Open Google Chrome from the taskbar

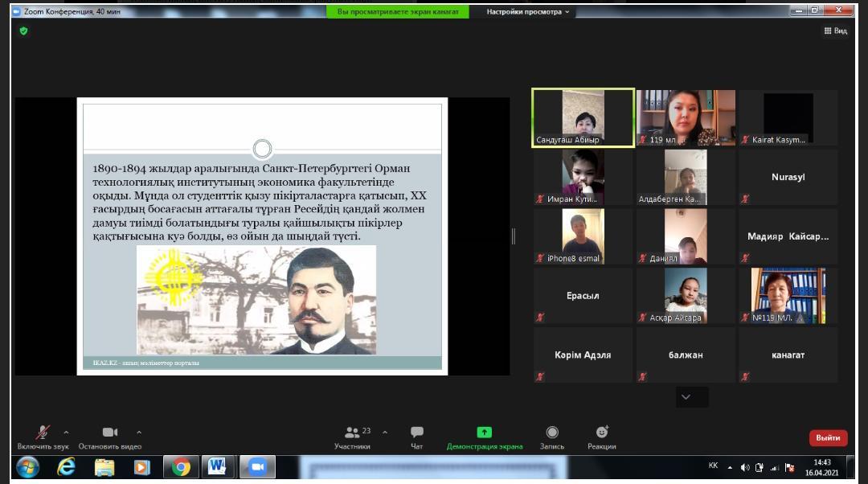pyautogui.click(x=181, y=466)
